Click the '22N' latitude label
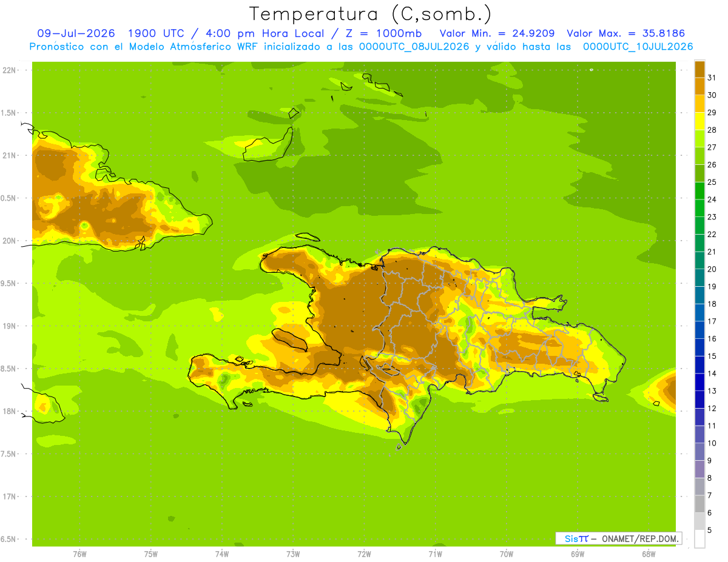 click(10, 70)
